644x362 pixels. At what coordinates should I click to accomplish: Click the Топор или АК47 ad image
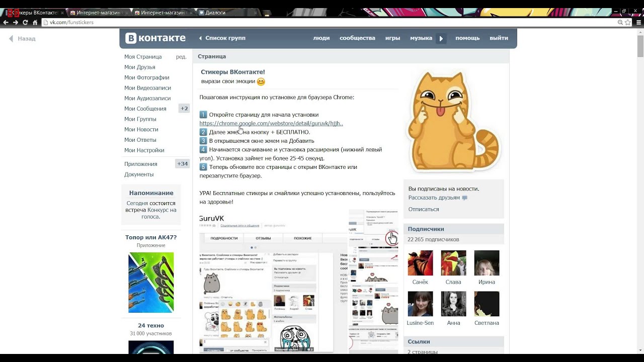151,283
